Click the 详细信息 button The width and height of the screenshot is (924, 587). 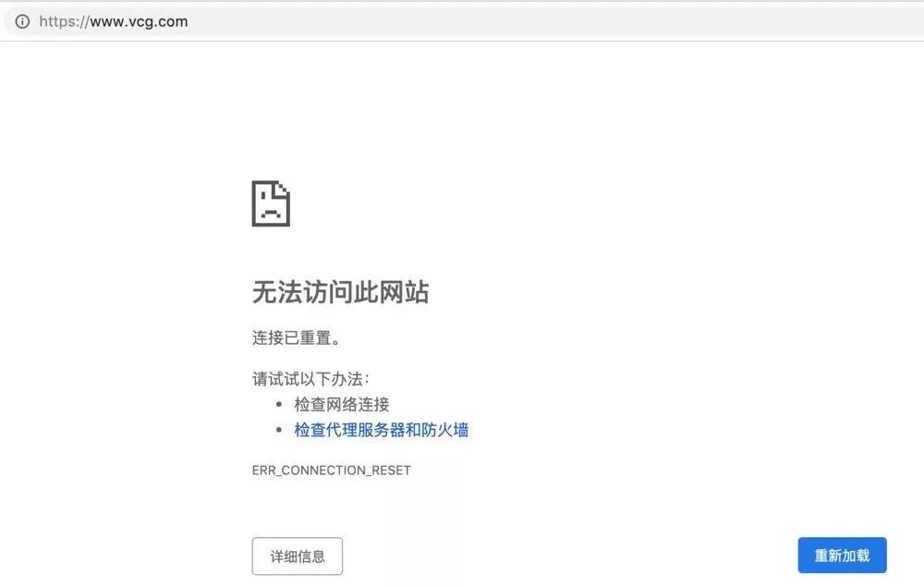click(x=297, y=556)
